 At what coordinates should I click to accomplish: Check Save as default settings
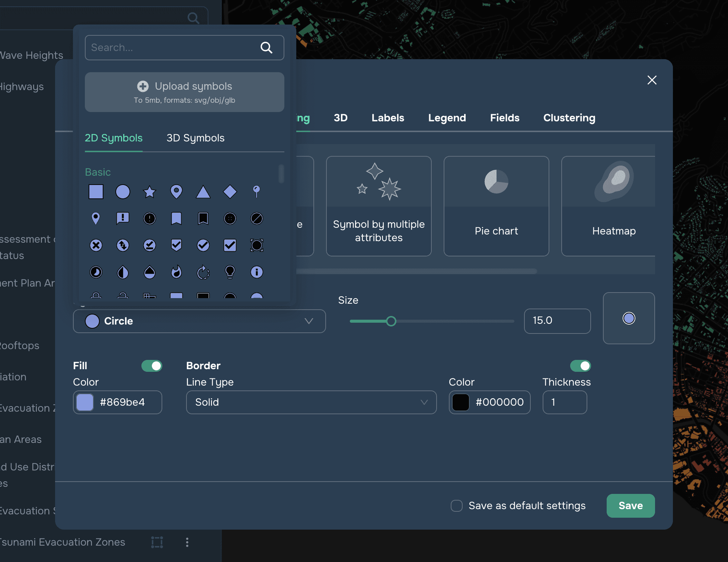click(x=457, y=506)
